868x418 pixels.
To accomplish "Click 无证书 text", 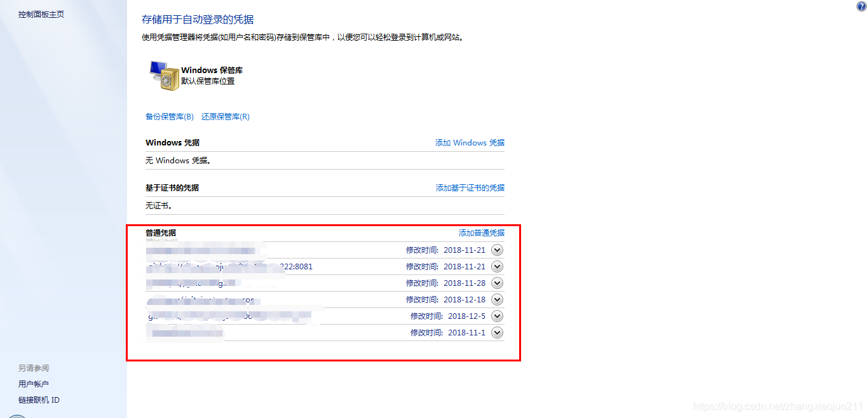I will pyautogui.click(x=159, y=206).
